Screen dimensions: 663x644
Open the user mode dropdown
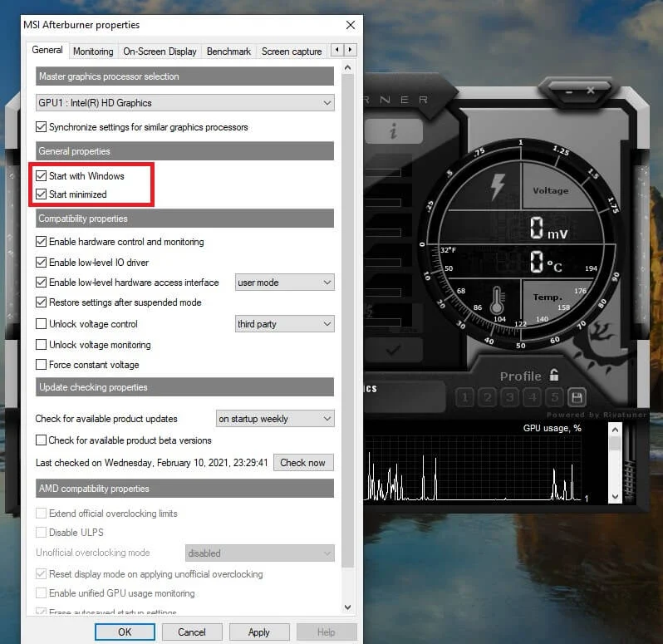point(285,283)
